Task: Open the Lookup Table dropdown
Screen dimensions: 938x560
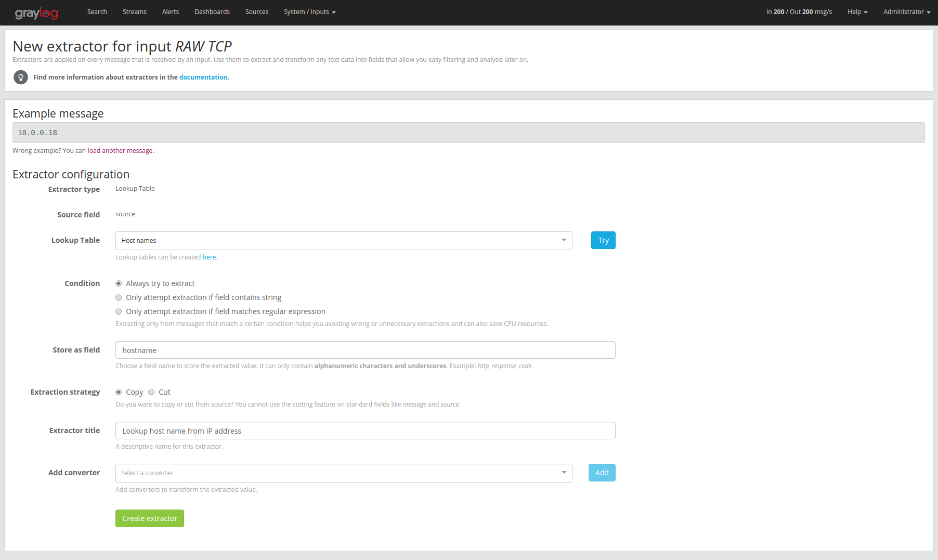Action: [343, 241]
